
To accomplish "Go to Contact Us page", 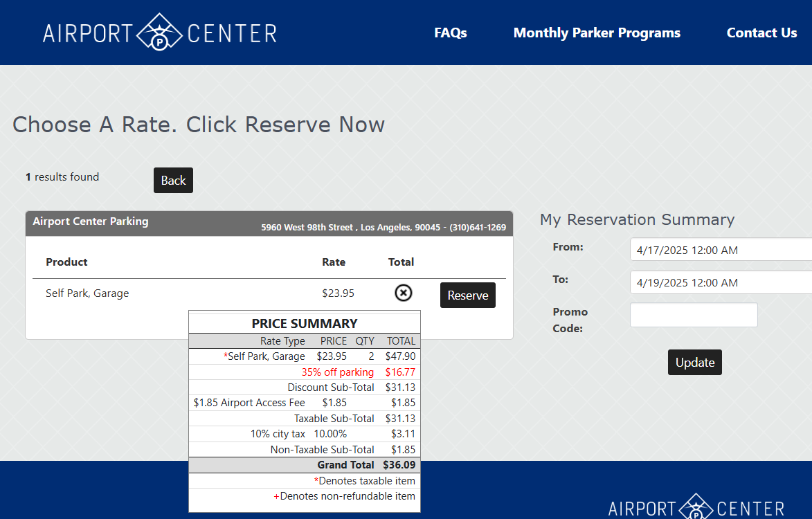I will click(x=761, y=33).
